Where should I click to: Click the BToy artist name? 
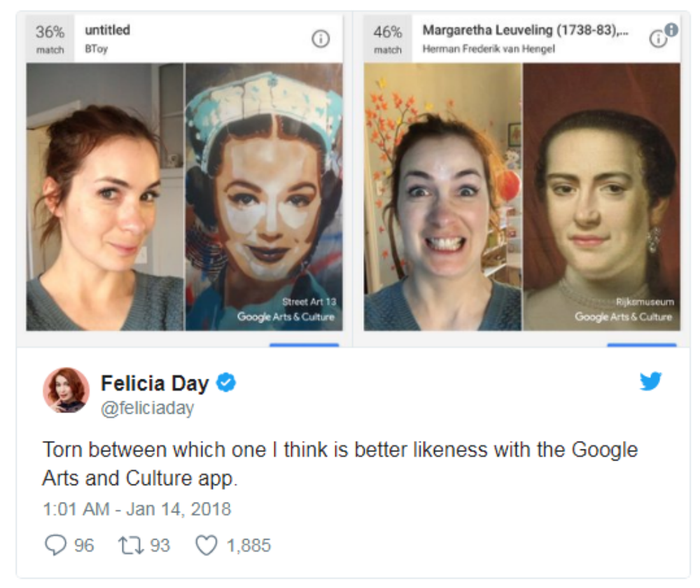(97, 49)
